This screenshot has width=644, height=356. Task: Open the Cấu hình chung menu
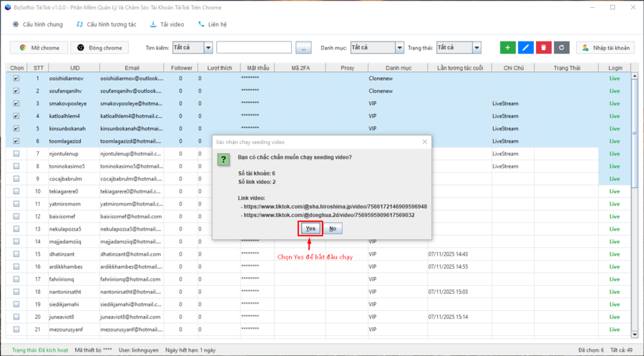[37, 24]
